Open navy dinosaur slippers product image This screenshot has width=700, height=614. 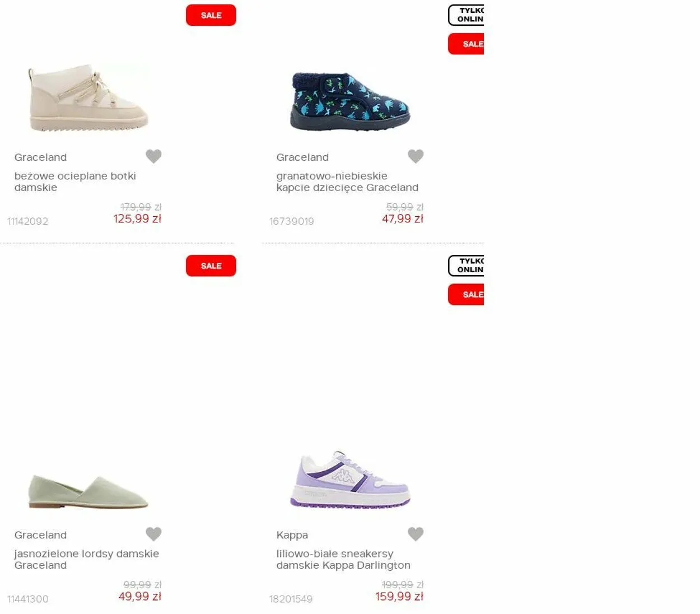click(350, 101)
